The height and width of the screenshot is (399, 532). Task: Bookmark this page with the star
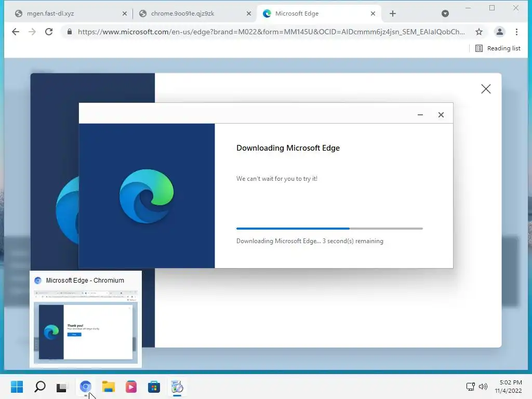coord(478,32)
